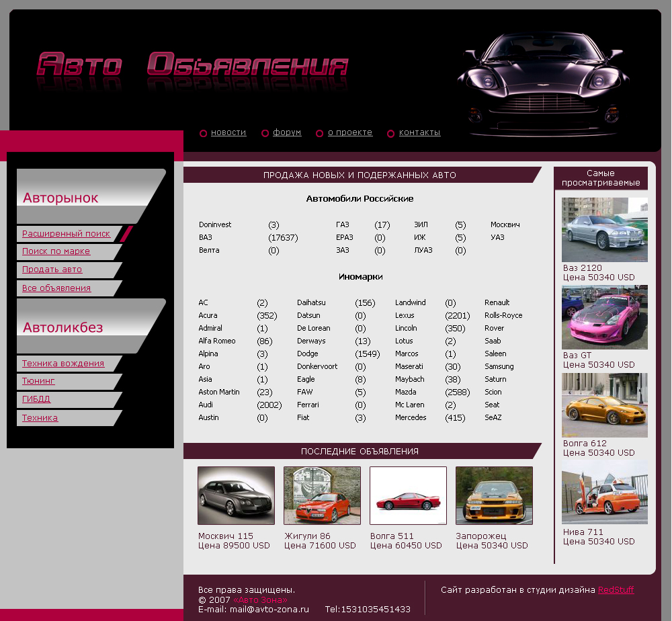Follow the RedStuff studio link
The image size is (672, 621).
(x=616, y=589)
